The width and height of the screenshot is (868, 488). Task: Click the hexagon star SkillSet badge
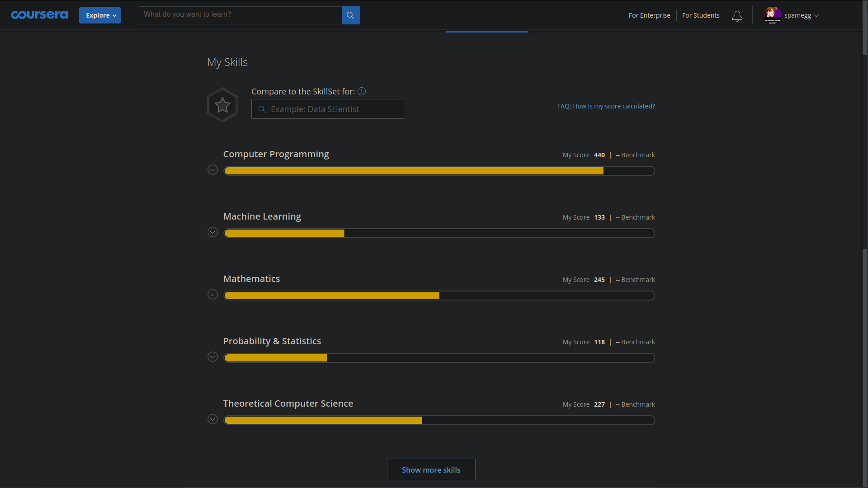[222, 105]
